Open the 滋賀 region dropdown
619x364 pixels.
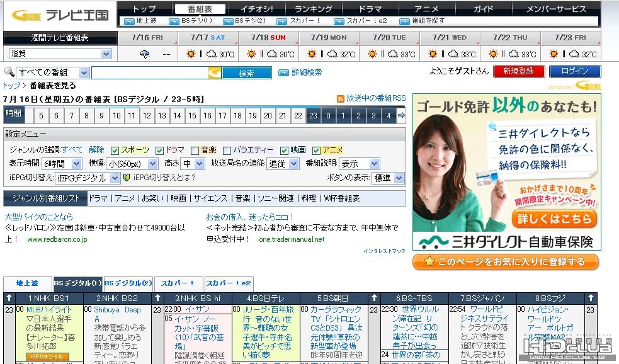[x=60, y=54]
